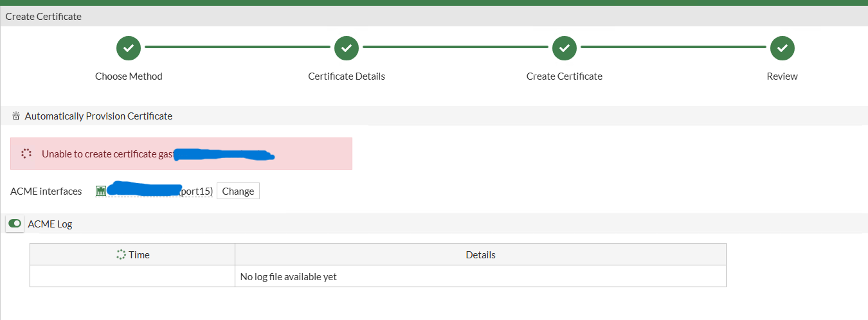Select the Create Certificate step checkmark circle
The image size is (868, 320).
(x=565, y=48)
